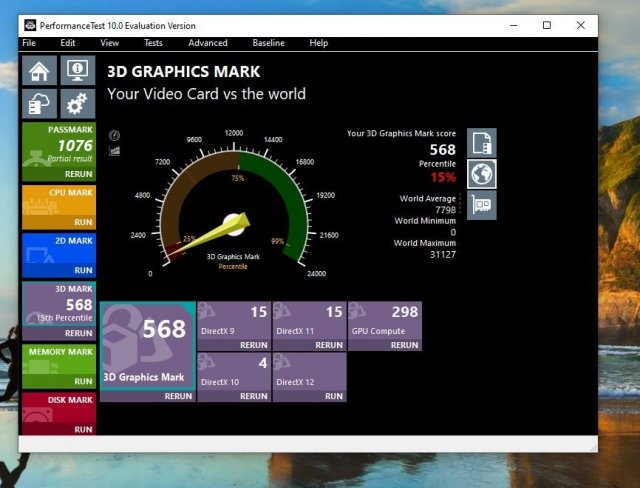Viewport: 640px width, 488px height.
Task: Run the 2D Mark test
Action: click(x=83, y=271)
